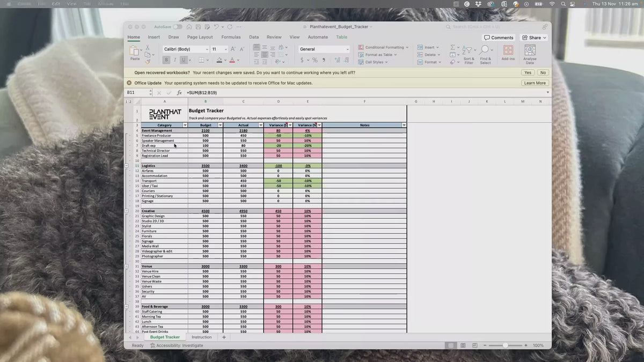
Task: Apply italic formatting button
Action: coord(174,60)
